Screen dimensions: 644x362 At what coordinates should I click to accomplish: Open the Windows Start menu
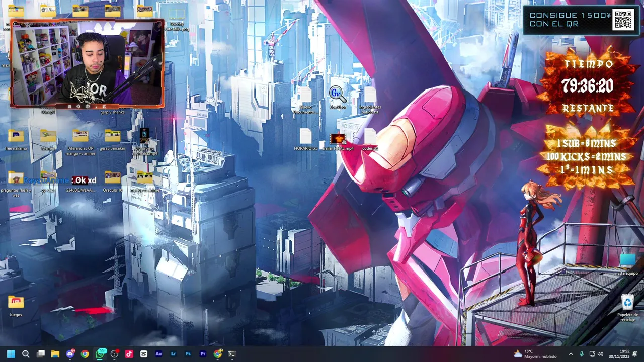point(11,354)
